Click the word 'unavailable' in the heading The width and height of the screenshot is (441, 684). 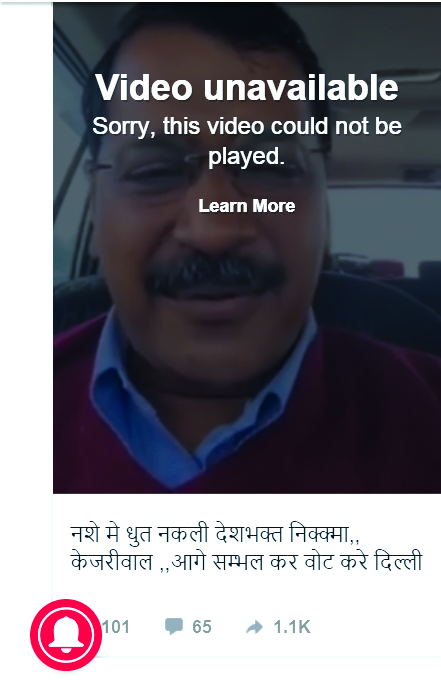(x=301, y=88)
